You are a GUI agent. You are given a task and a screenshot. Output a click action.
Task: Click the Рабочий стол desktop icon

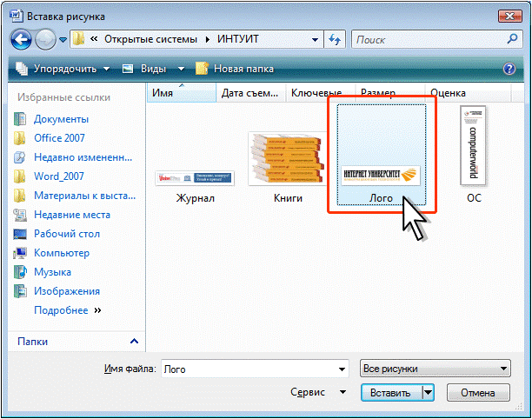(20, 234)
